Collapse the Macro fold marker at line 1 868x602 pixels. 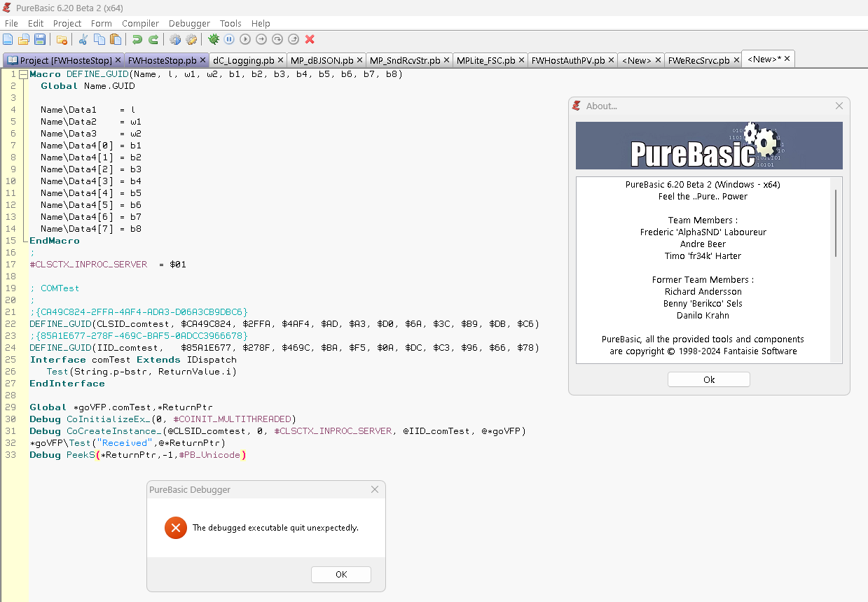pos(23,74)
